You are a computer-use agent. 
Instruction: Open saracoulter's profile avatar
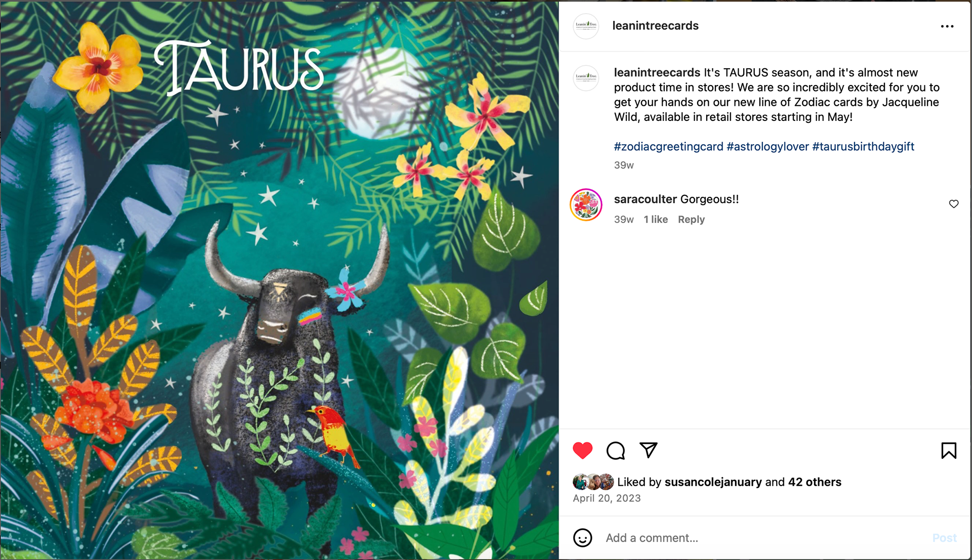pyautogui.click(x=586, y=205)
